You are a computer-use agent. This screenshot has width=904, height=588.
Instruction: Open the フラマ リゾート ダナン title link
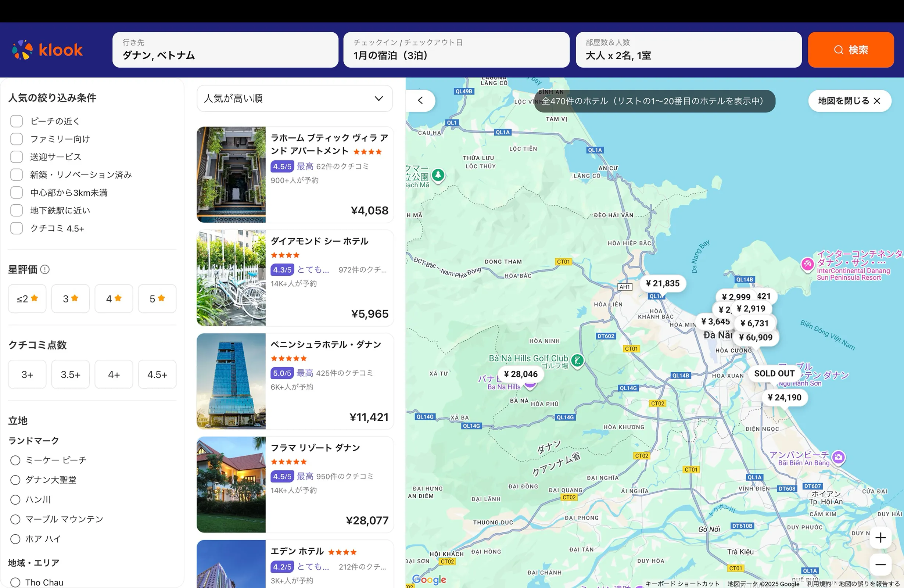tap(315, 448)
